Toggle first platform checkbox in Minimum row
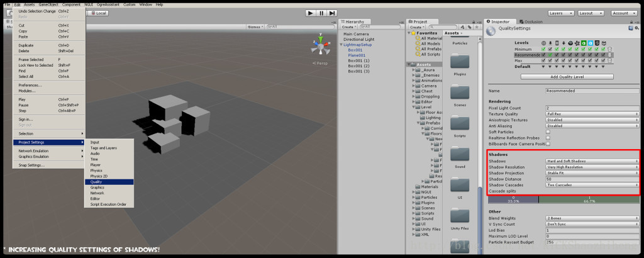Viewport: 644px width, 258px height. click(544, 49)
